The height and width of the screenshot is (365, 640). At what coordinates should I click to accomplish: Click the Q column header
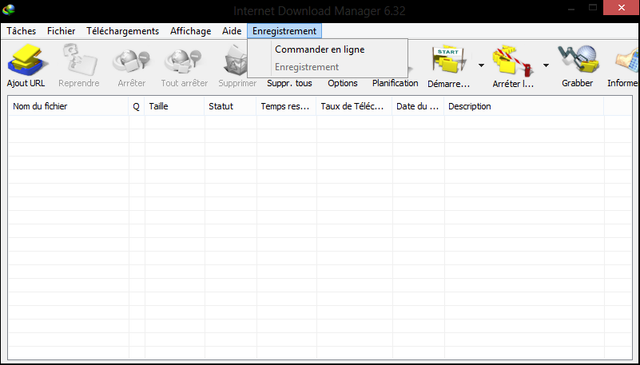pyautogui.click(x=136, y=107)
